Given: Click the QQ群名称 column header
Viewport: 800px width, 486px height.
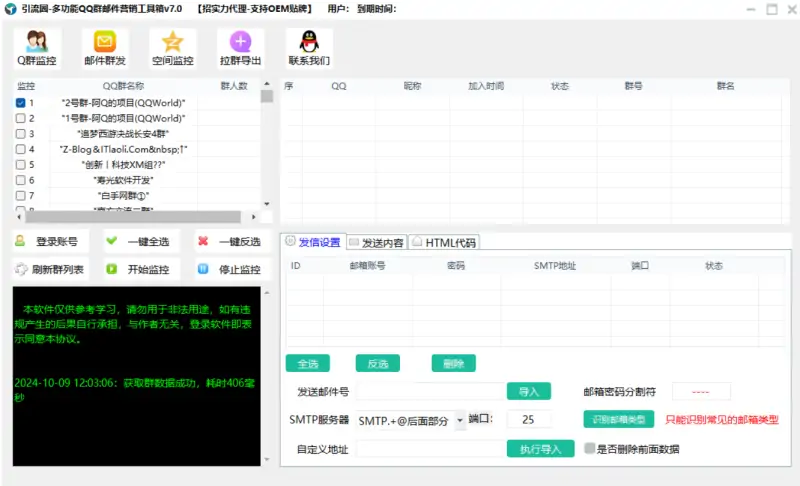Looking at the screenshot, I should [x=123, y=86].
